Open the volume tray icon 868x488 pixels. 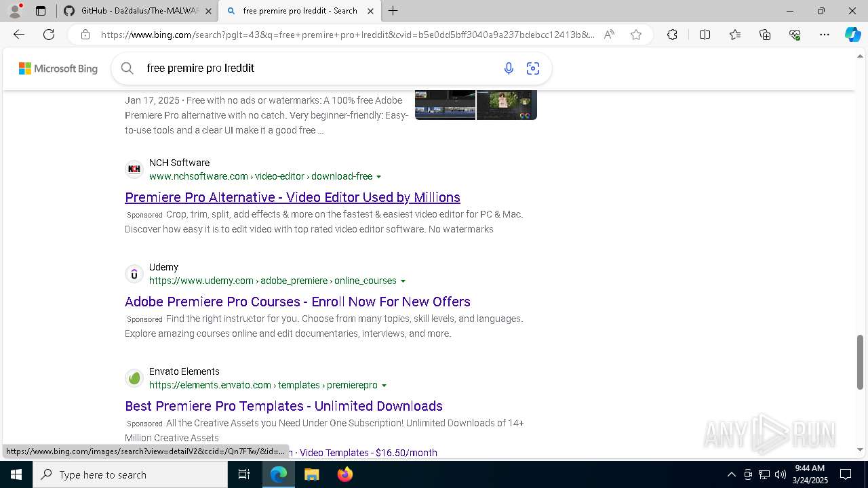point(780,474)
